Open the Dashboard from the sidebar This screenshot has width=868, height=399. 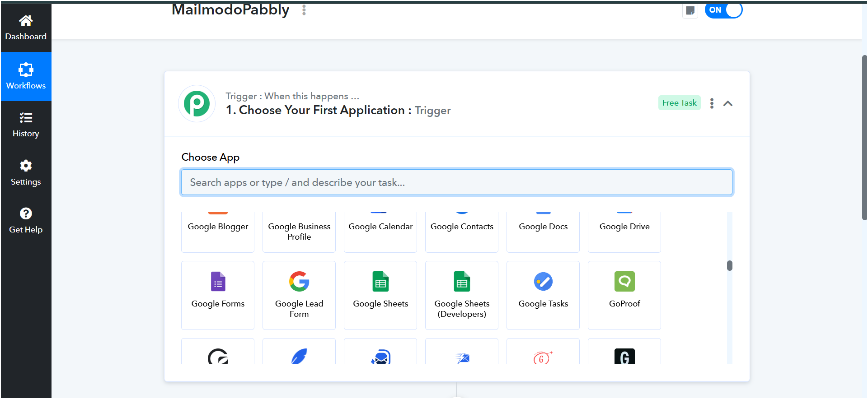point(26,28)
